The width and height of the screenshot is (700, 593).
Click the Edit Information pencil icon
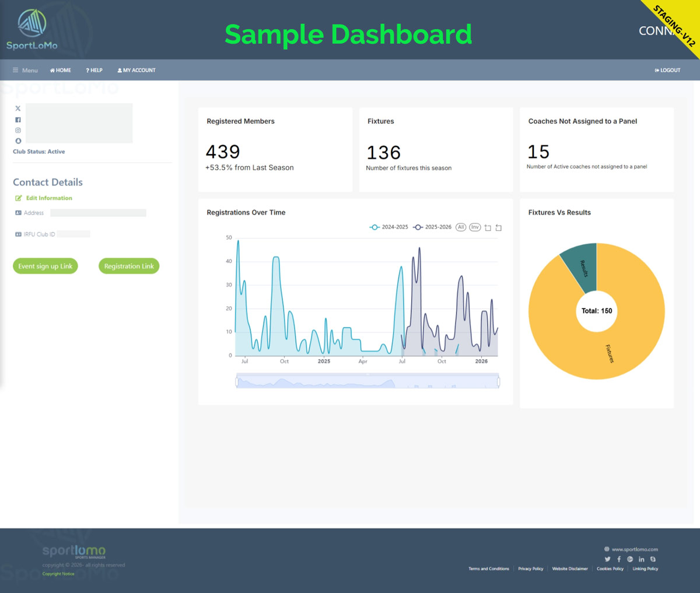18,198
